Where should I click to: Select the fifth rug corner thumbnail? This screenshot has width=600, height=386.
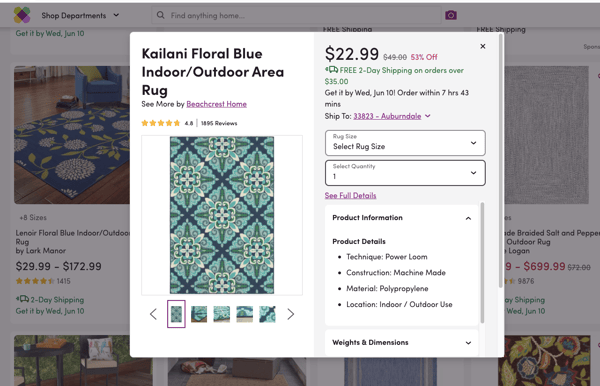(x=267, y=314)
